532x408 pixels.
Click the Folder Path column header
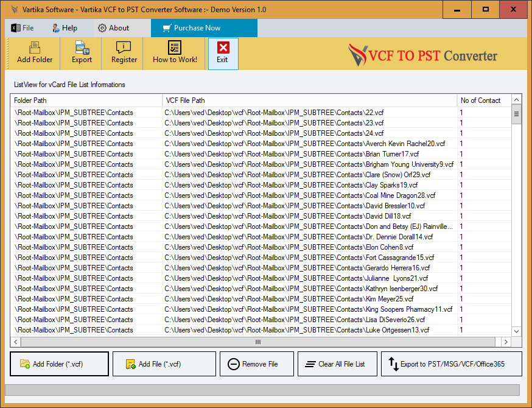click(x=86, y=100)
